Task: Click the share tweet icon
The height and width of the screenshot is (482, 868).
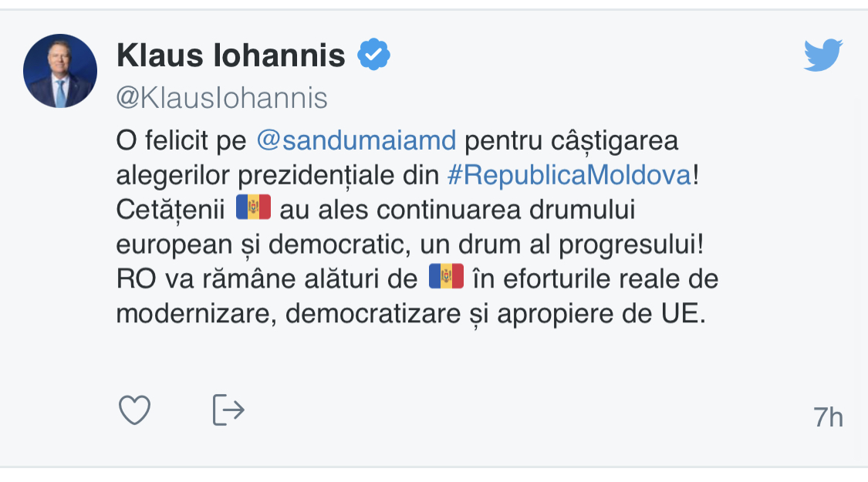Action: pos(228,410)
